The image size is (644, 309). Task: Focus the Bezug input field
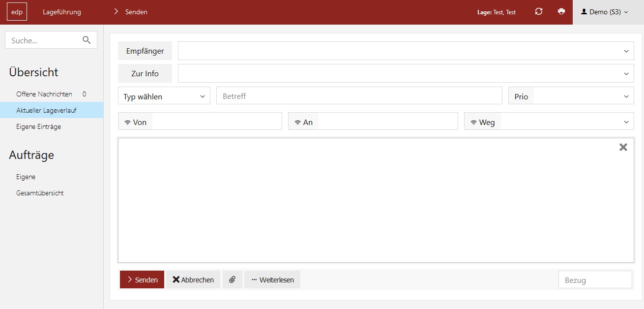595,280
